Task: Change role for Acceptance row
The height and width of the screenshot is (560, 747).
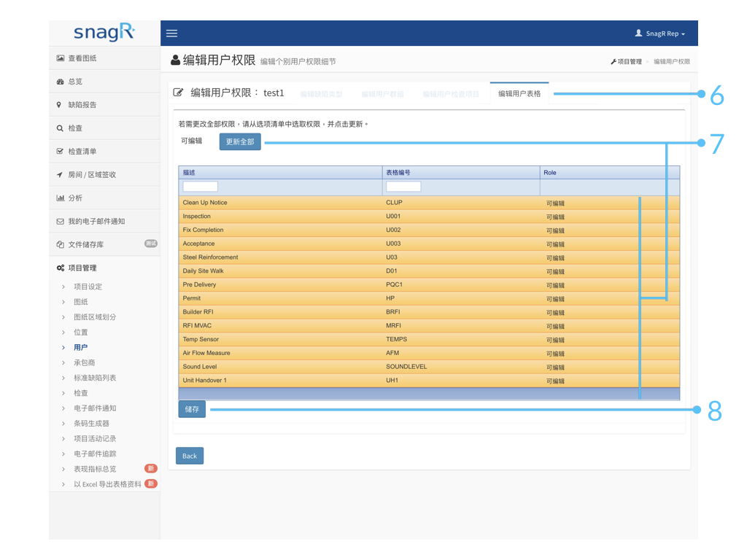Action: tap(555, 244)
